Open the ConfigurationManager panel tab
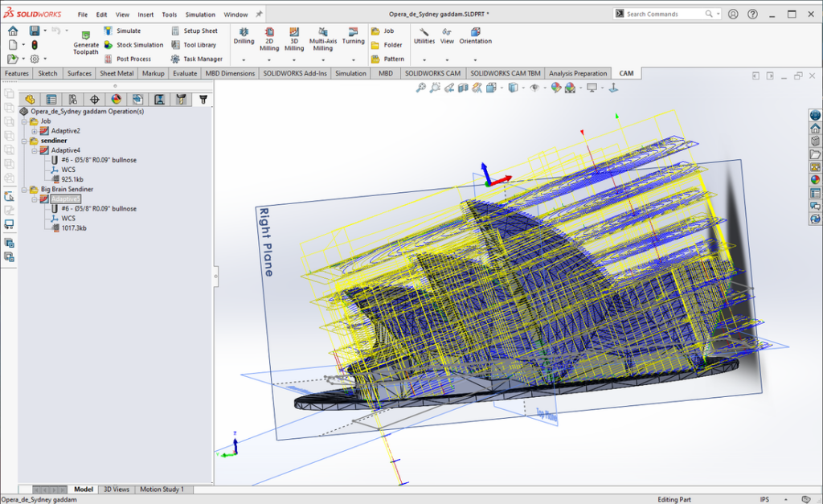 (73, 99)
